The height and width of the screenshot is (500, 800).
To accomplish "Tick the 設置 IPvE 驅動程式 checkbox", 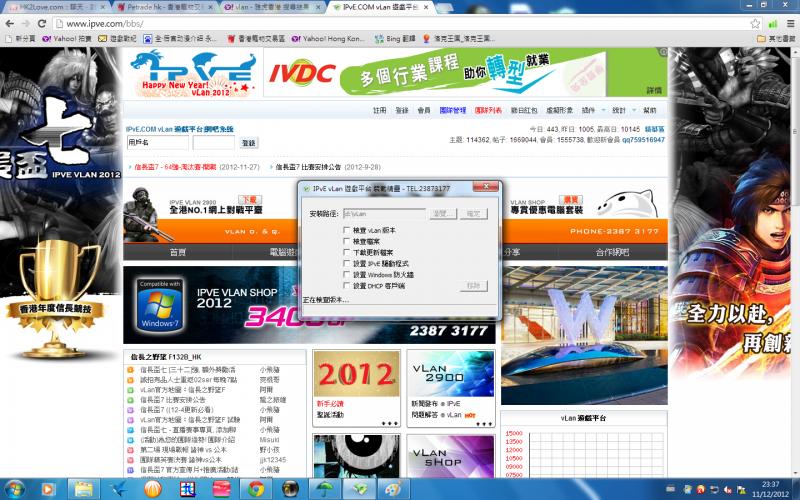I will click(347, 264).
